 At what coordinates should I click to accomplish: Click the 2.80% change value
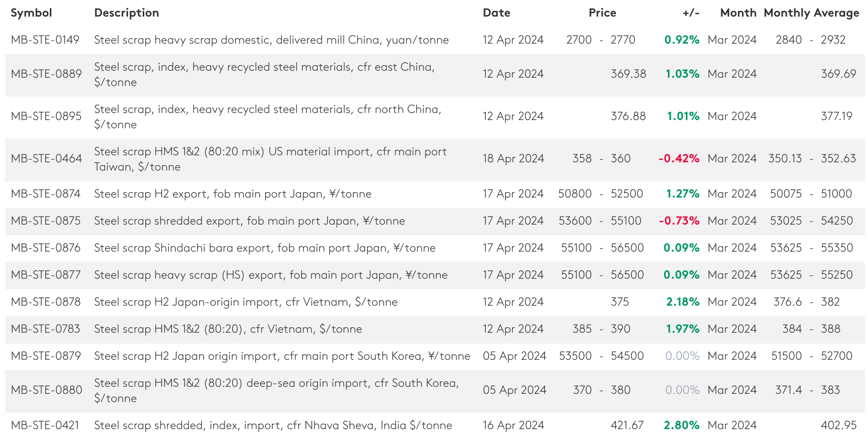pos(681,425)
